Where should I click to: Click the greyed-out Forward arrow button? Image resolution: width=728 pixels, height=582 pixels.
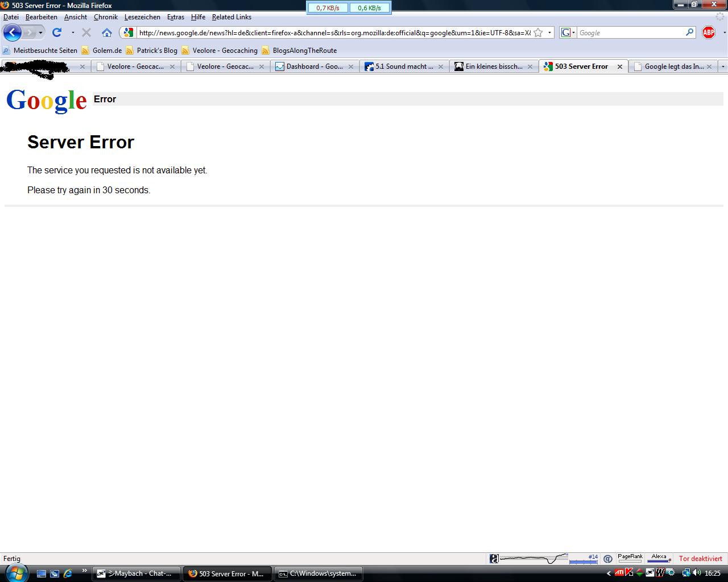click(29, 32)
